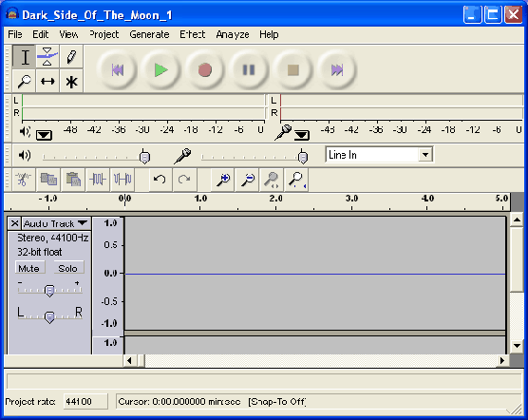Open the Effect menu

pyautogui.click(x=192, y=34)
